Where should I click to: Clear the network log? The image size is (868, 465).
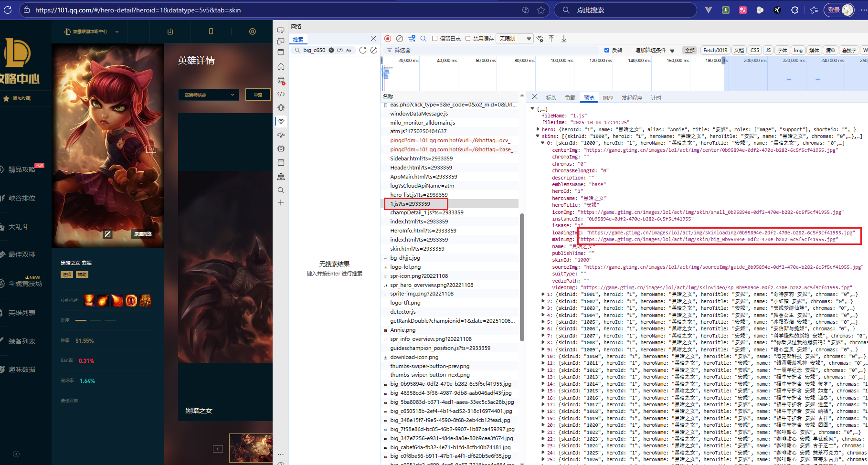click(400, 39)
